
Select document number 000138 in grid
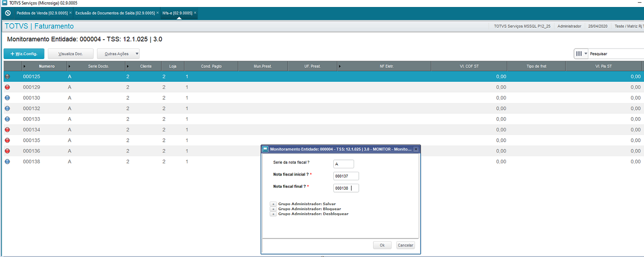pos(31,161)
